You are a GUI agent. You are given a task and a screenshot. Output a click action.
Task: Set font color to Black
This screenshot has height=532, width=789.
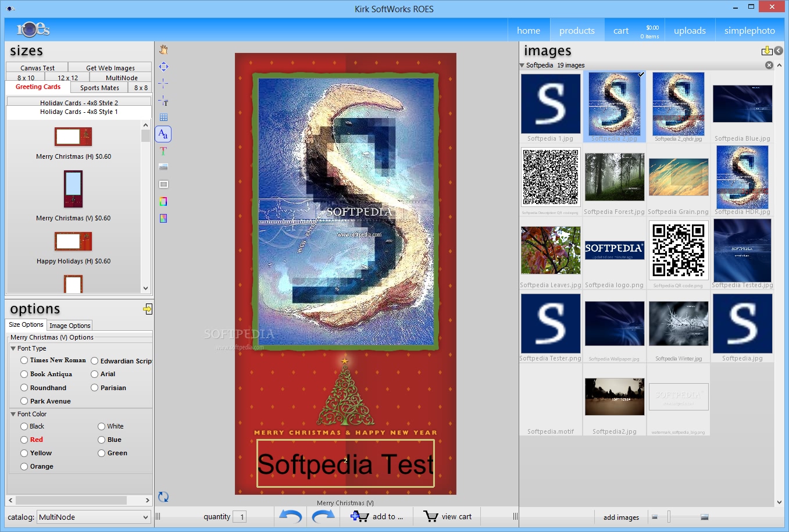click(24, 427)
